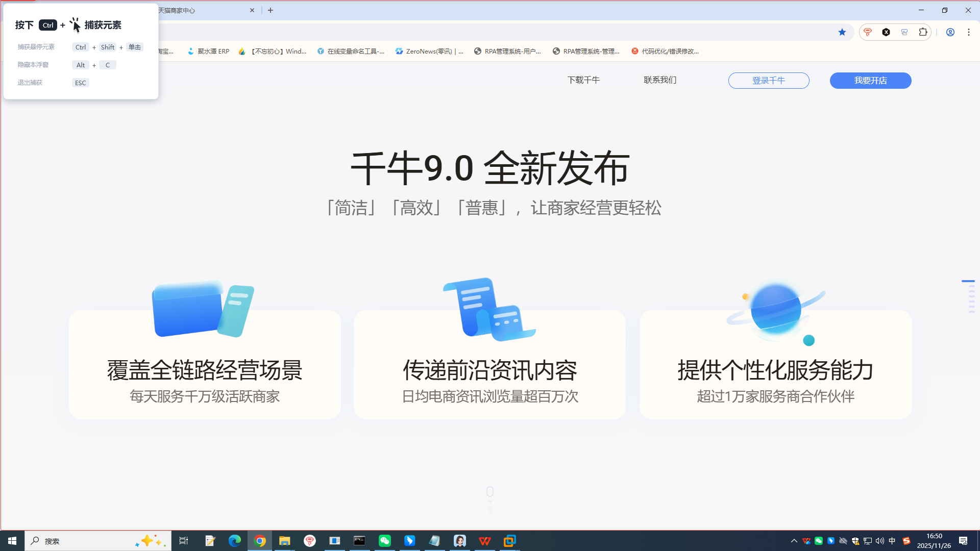
Task: Open the RPA管理系统-用户 bookmark
Action: tap(508, 51)
